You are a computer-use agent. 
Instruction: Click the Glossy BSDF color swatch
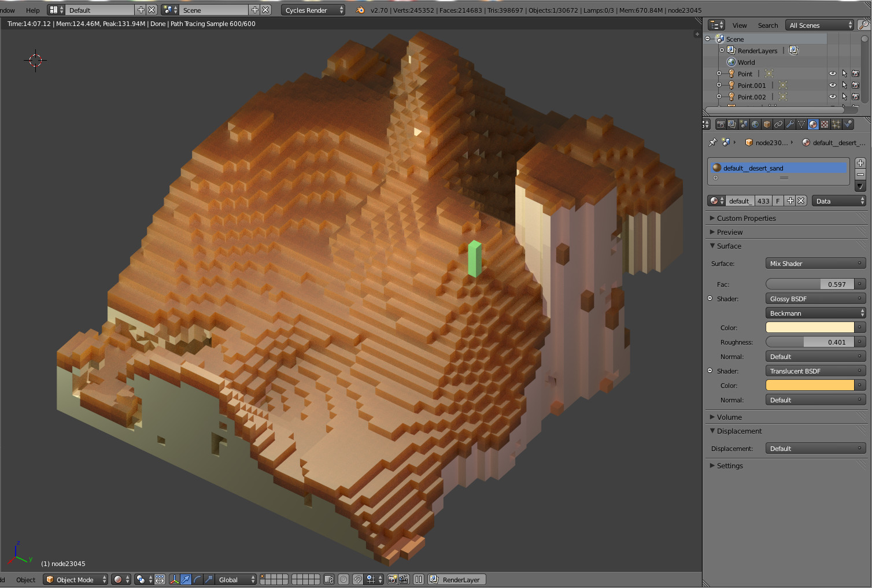[x=810, y=328]
